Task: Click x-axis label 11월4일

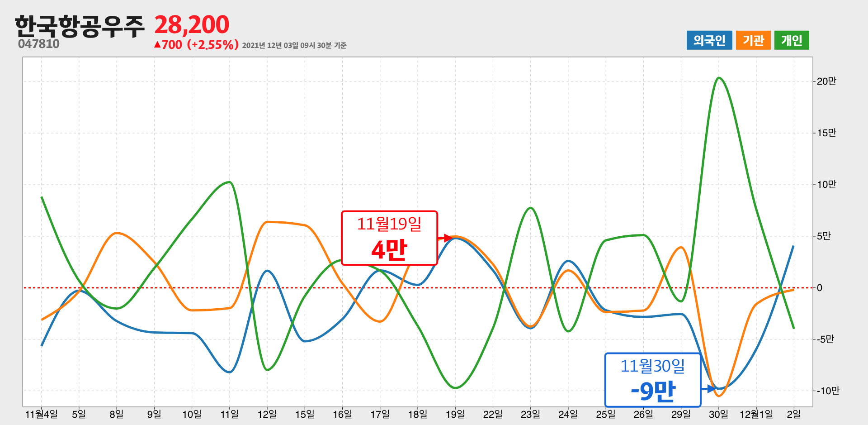Action: pos(42,414)
